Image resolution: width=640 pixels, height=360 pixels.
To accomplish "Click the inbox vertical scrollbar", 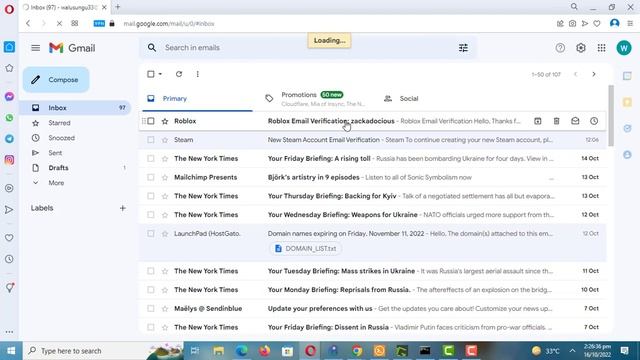I will [x=611, y=116].
